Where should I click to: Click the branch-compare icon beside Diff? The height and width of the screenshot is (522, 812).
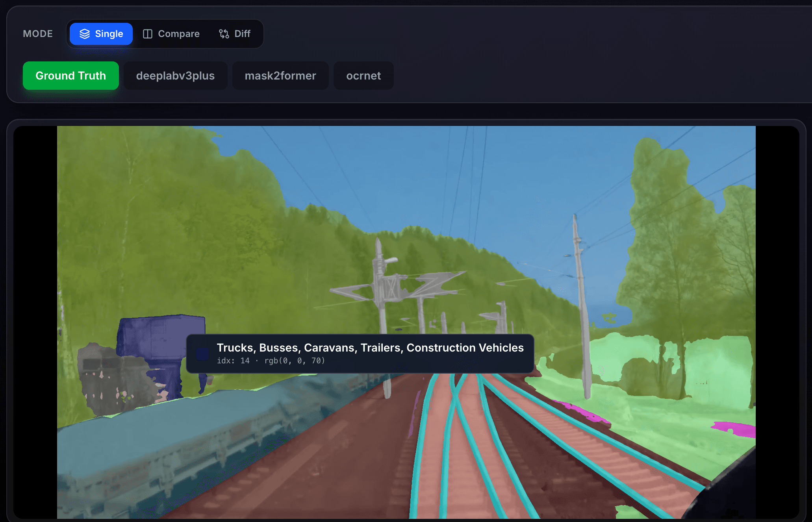tap(224, 34)
